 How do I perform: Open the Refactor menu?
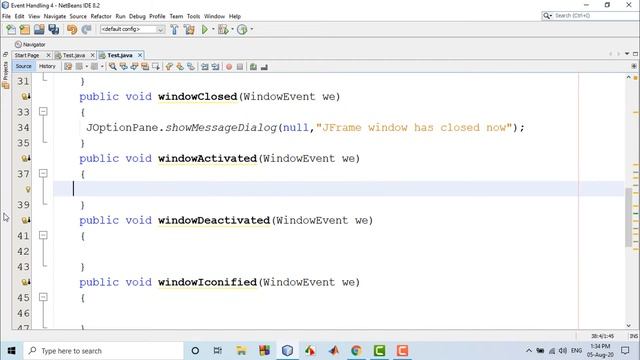coord(101,16)
